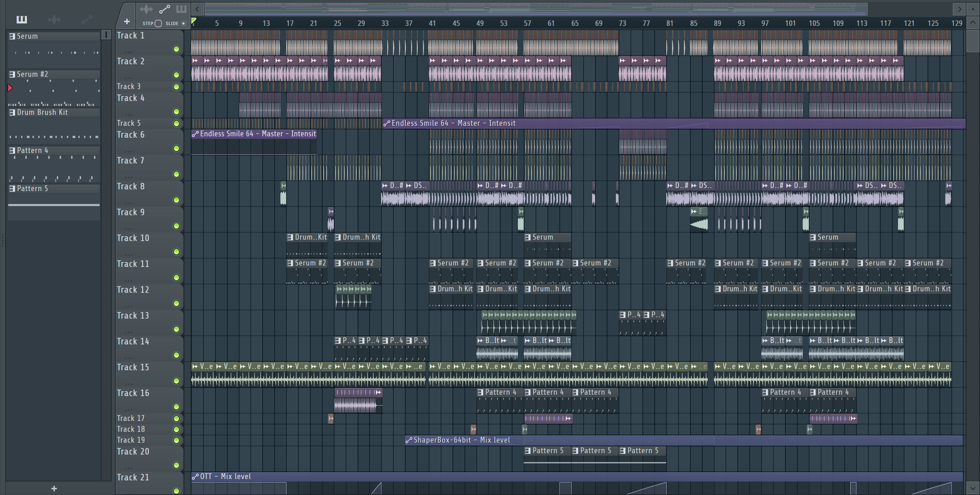Focus audio clips in the playlist header
The width and height of the screenshot is (980, 495).
[146, 9]
